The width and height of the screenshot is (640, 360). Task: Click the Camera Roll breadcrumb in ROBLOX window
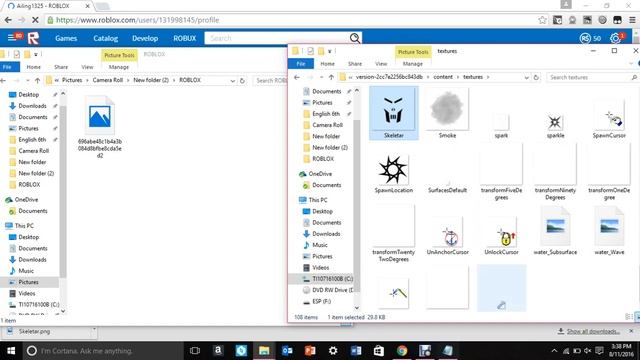click(108, 80)
